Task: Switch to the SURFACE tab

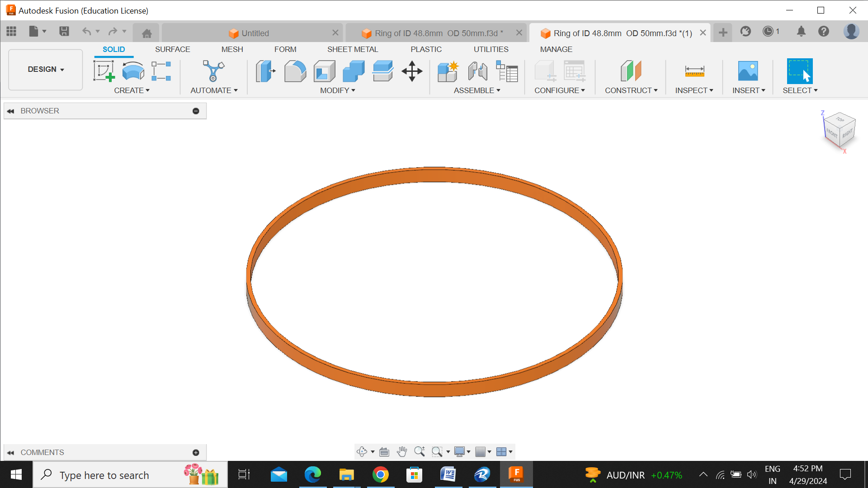Action: click(172, 49)
